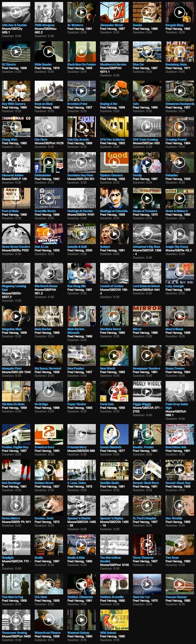196x644 pixels.
Task: Open the Mosquito Fleet title link
Action: click(12, 368)
